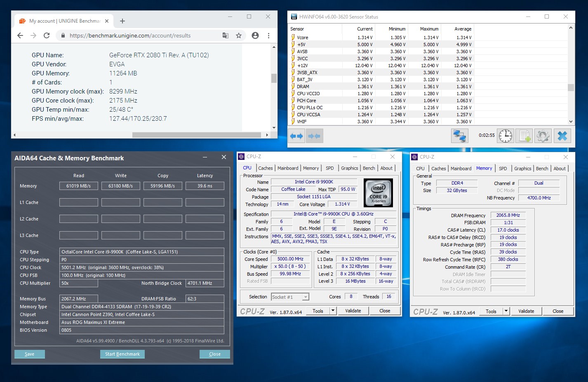Click the UNIGINE tab favicon
Image resolution: width=588 pixels, height=382 pixels.
click(x=22, y=21)
